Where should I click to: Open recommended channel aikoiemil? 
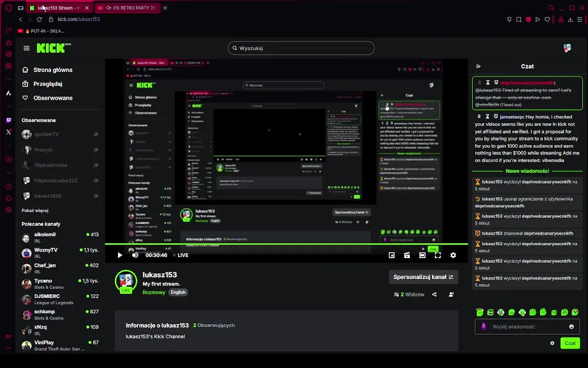click(60, 237)
